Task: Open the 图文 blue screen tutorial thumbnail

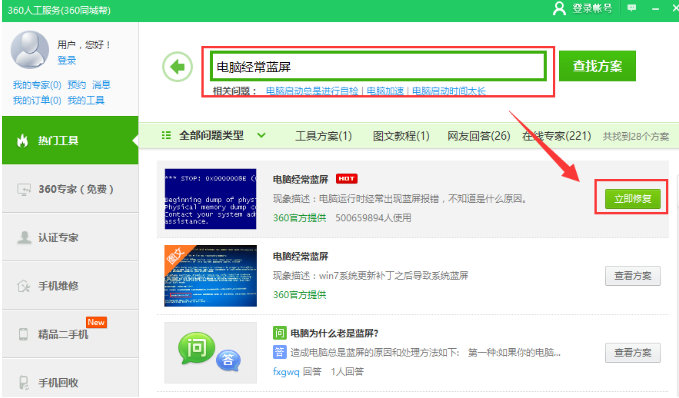Action: click(210, 276)
